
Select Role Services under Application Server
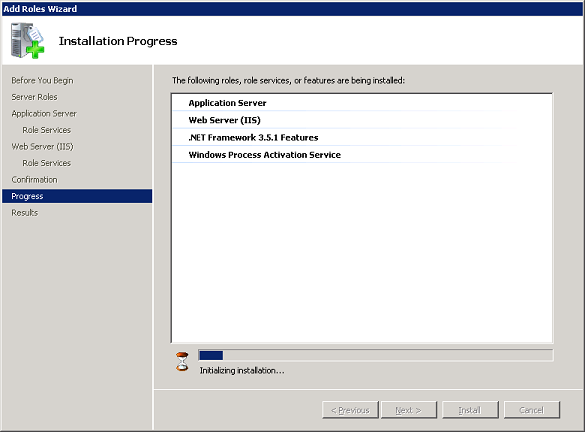47,130
